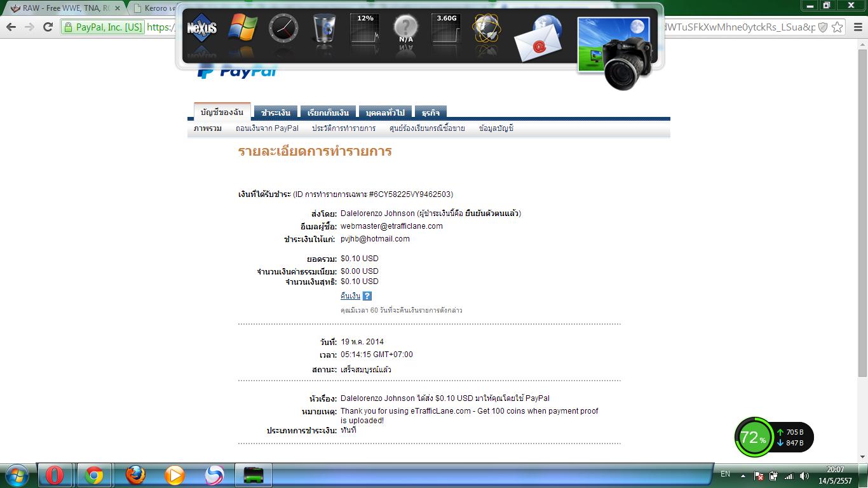Open ถอนเงินจาก PayPal link
This screenshot has width=868, height=488.
(267, 128)
